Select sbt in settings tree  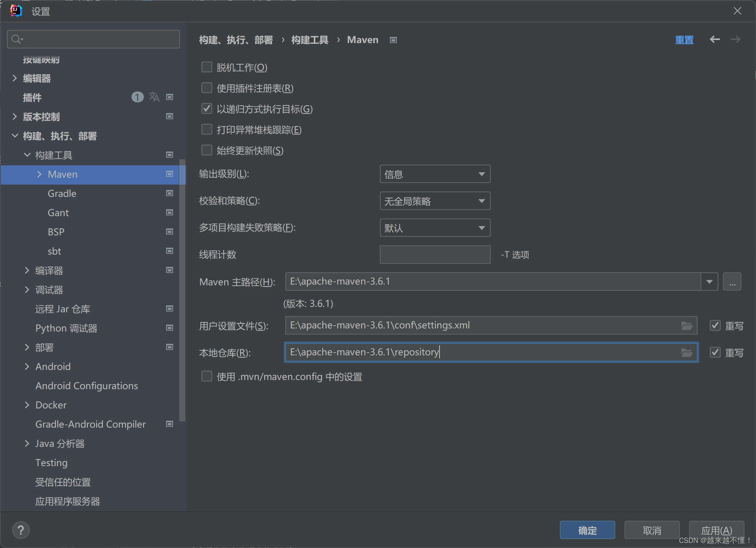point(54,251)
